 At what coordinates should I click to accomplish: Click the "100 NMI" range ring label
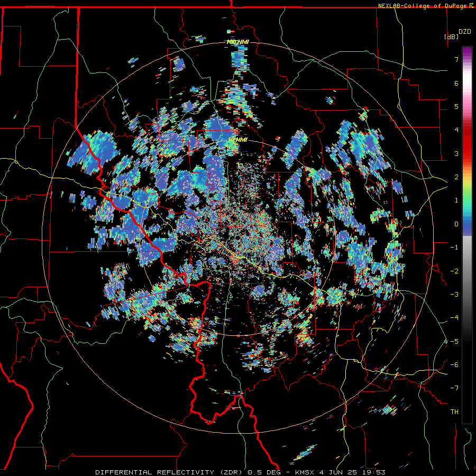237,42
